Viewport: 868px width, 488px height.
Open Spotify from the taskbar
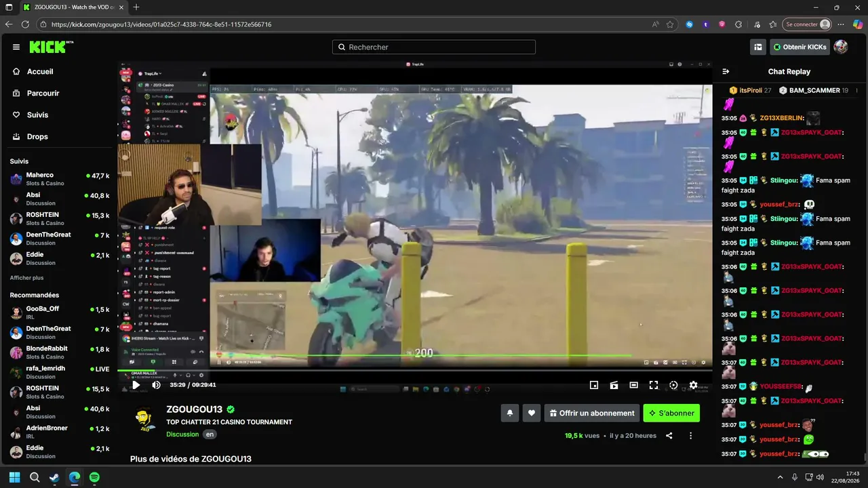tap(94, 477)
